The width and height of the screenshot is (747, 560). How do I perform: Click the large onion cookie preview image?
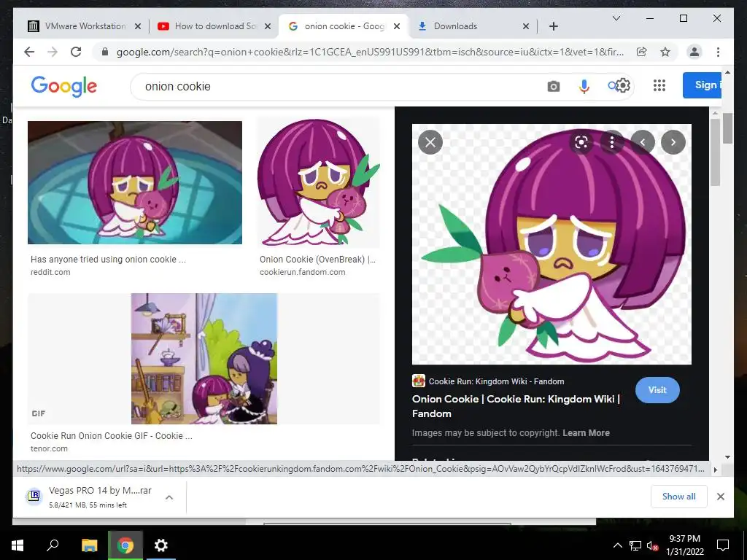pyautogui.click(x=551, y=244)
